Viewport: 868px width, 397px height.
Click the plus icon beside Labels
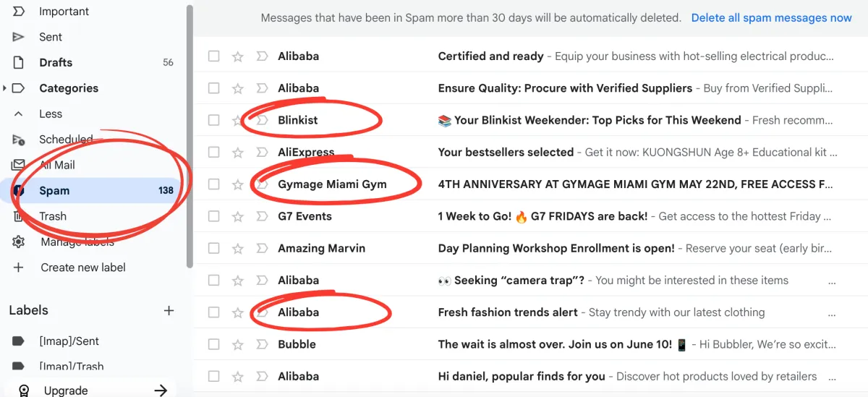coord(169,310)
